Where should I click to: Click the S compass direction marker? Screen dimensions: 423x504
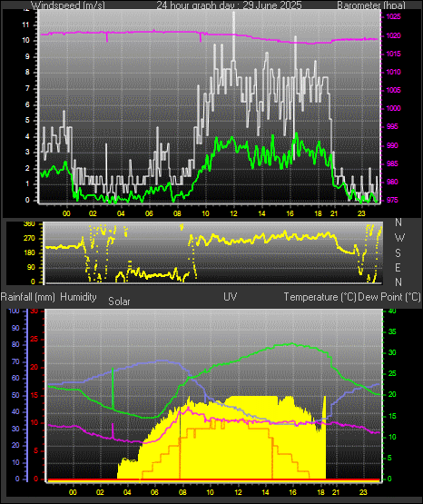[x=398, y=253]
